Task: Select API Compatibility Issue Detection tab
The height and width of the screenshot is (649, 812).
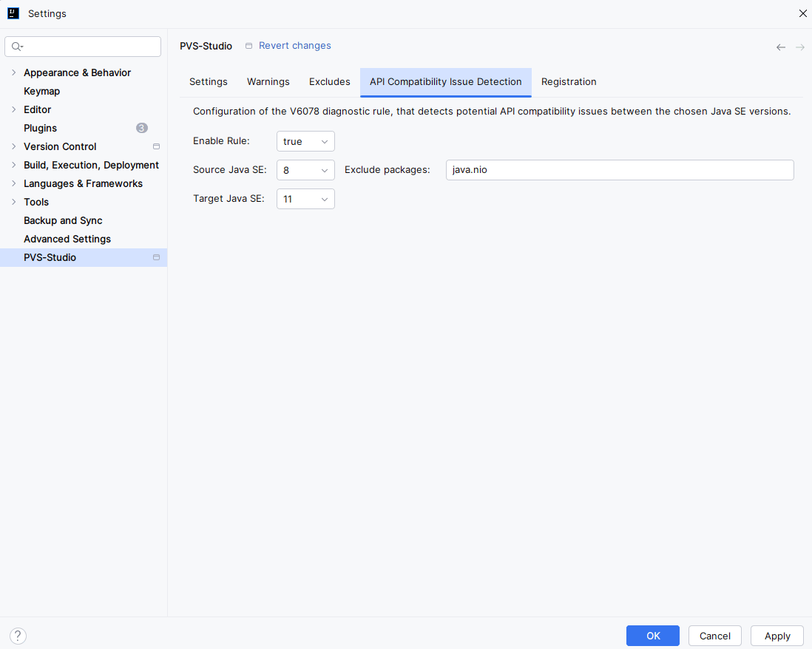Action: (x=446, y=82)
